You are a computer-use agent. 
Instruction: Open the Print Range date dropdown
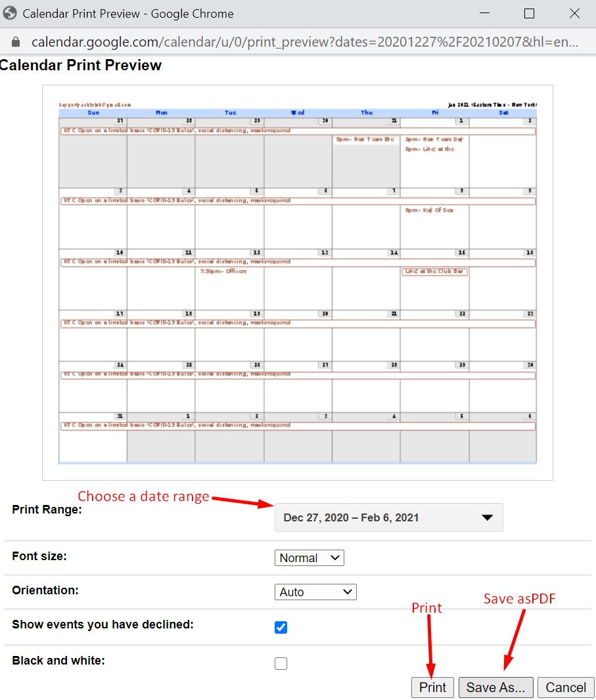[x=388, y=517]
